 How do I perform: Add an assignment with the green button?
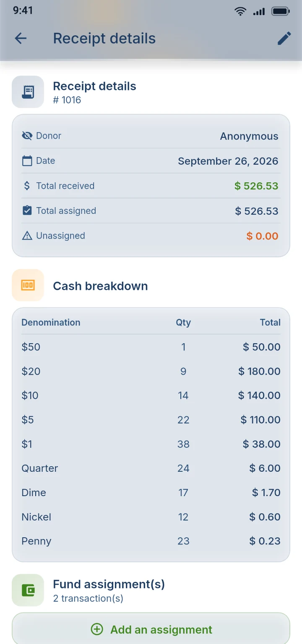tap(151, 629)
